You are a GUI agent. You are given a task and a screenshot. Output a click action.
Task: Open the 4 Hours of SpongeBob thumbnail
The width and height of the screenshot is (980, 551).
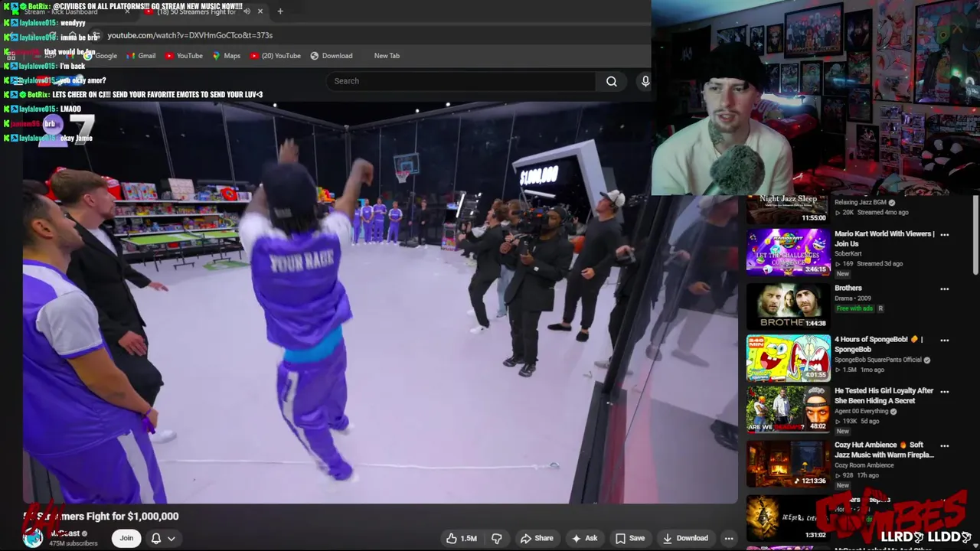point(788,357)
